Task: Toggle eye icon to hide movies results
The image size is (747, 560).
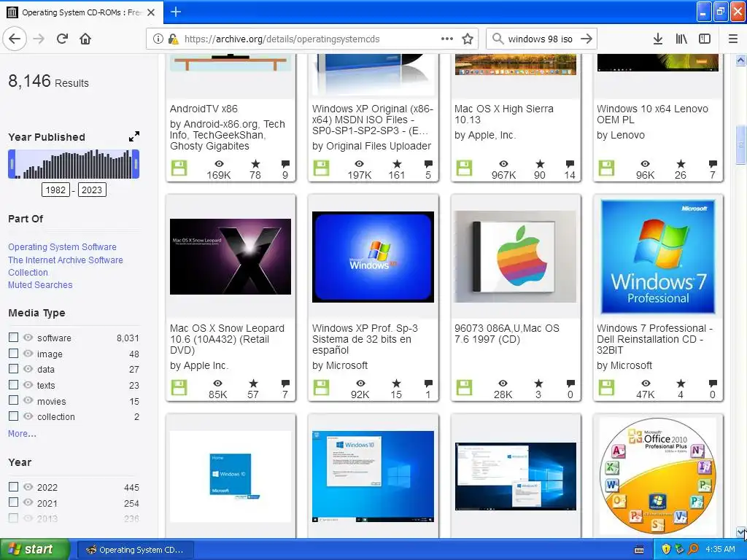Action: pyautogui.click(x=28, y=400)
